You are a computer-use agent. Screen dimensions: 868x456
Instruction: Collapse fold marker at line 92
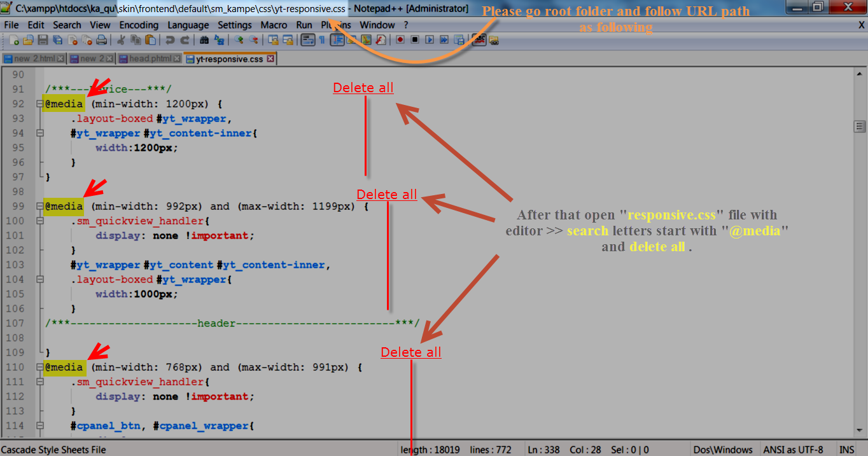pyautogui.click(x=41, y=104)
